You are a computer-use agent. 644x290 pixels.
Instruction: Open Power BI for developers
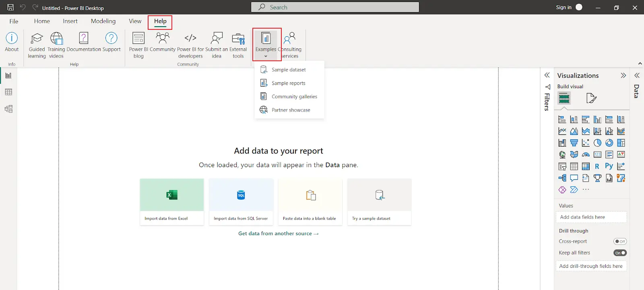click(x=190, y=45)
